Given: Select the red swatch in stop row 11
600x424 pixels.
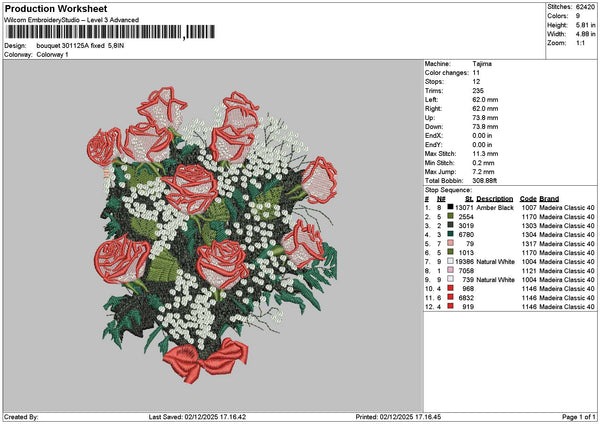Looking at the screenshot, I should [450, 297].
